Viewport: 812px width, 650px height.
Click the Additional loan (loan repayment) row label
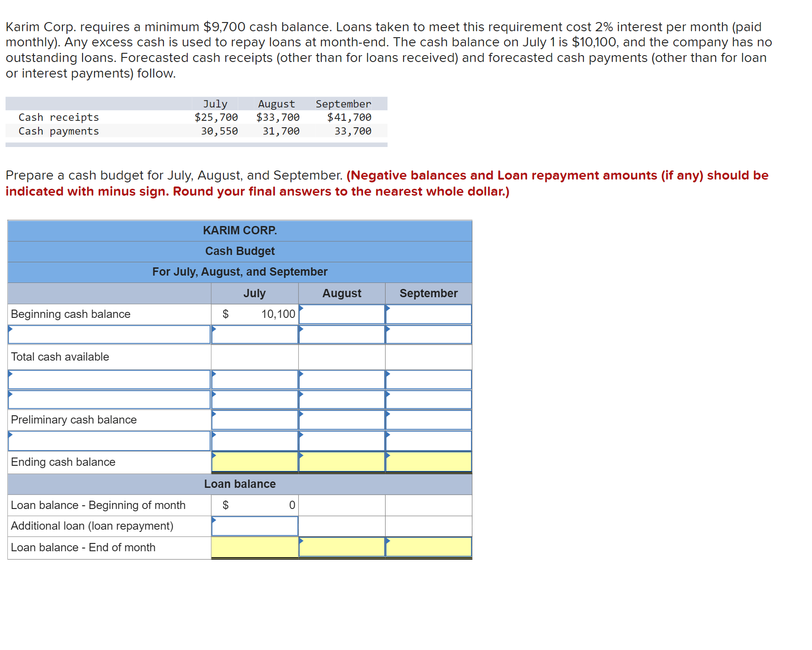tap(92, 526)
